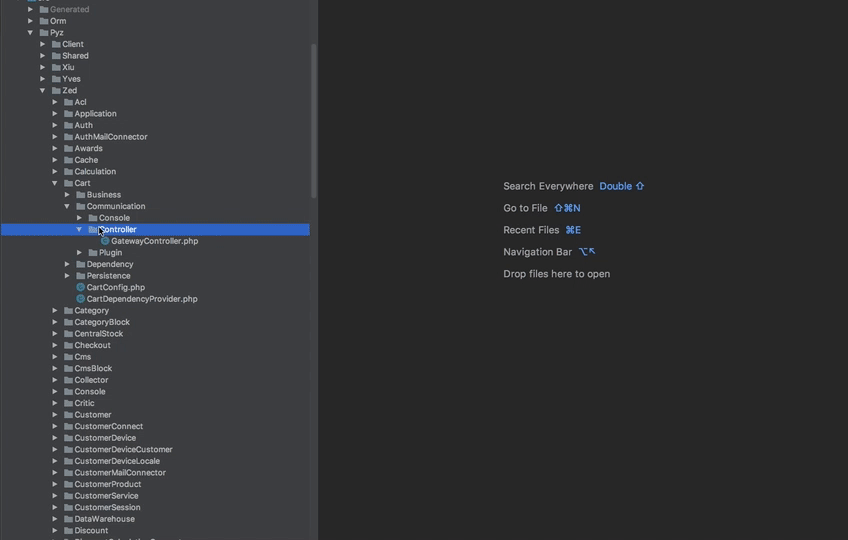Screen dimensions: 848x540
Task: Collapse the Zed folder arrow
Action: click(x=43, y=90)
